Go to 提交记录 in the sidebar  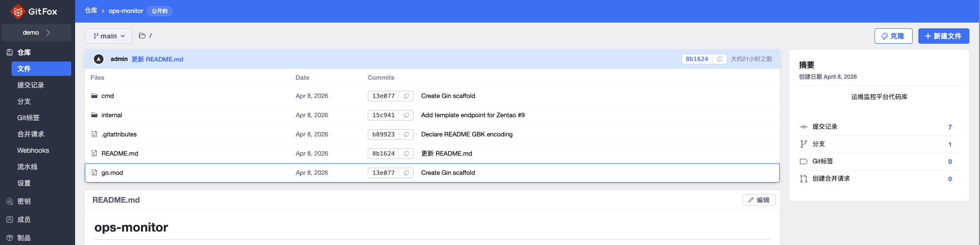[x=31, y=85]
